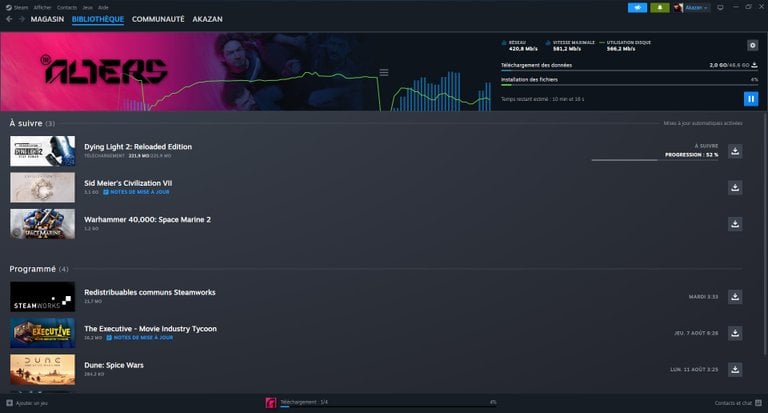Click the Steamworks thumbnail
This screenshot has width=768, height=413.
[x=43, y=297]
